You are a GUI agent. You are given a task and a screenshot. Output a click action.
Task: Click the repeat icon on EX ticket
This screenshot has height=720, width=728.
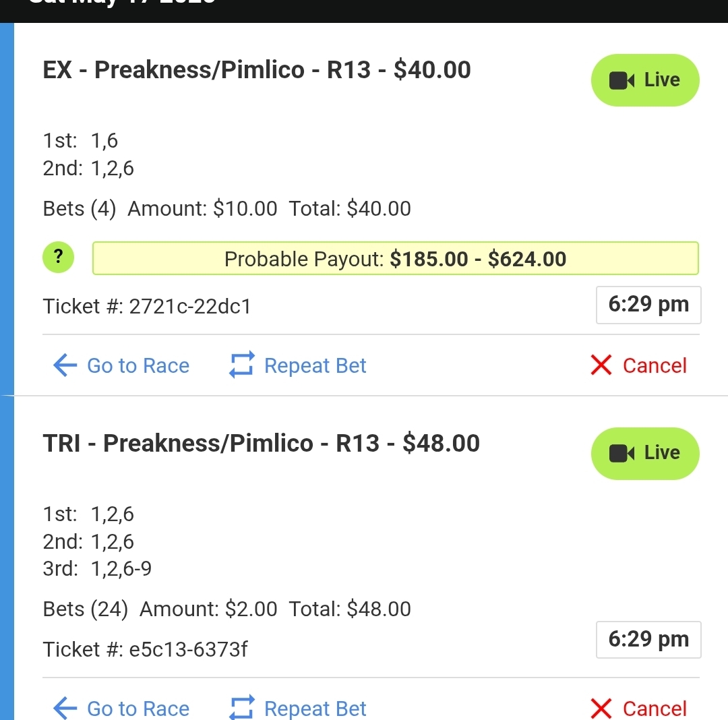(x=242, y=365)
